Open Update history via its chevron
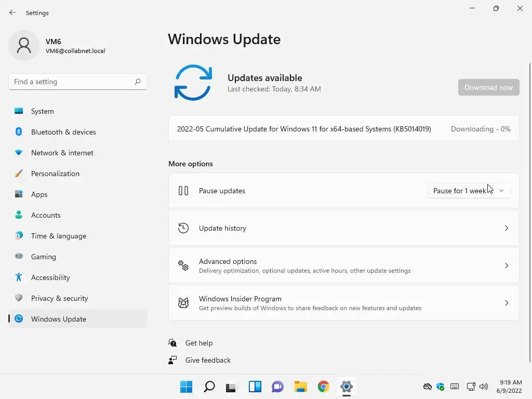The image size is (532, 399). (506, 228)
